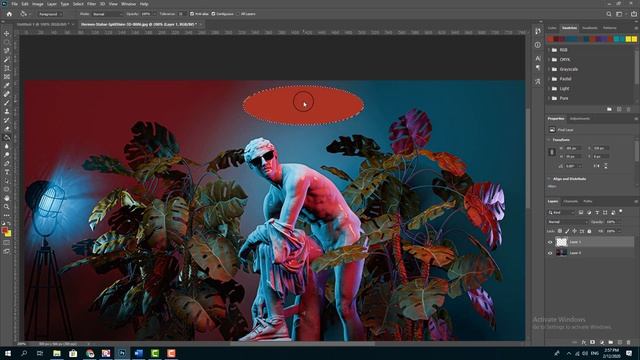Expand the RGB swatch folder
This screenshot has height=360, width=640.
click(549, 50)
